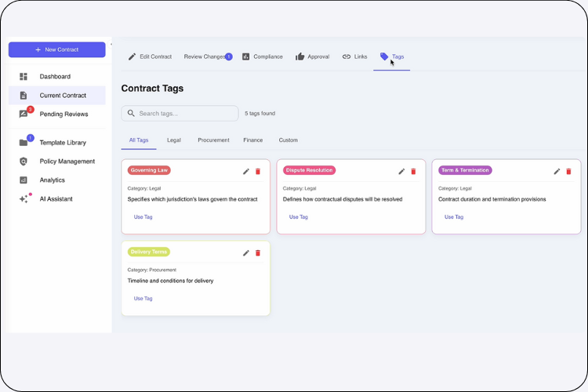The image size is (588, 392).
Task: Focus the Search tags input field
Action: (185, 114)
